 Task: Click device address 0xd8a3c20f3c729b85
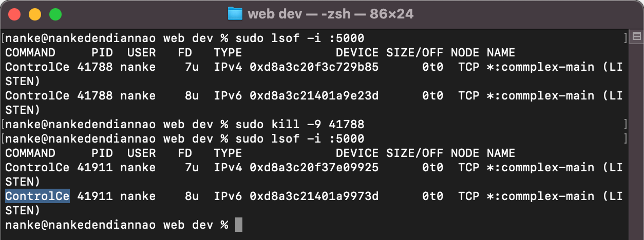coord(314,67)
